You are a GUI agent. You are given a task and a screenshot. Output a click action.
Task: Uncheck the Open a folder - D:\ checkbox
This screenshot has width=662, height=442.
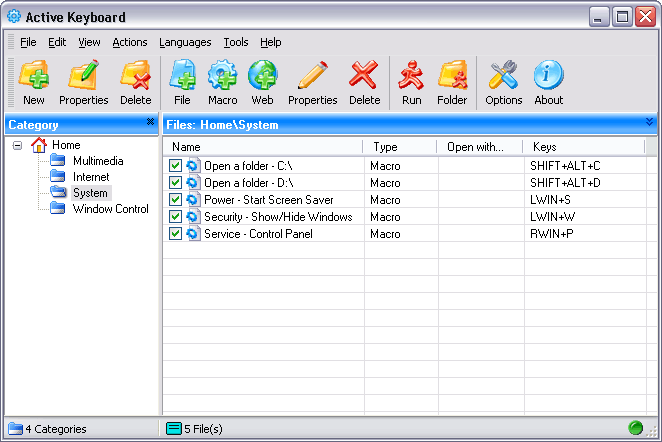coord(175,182)
